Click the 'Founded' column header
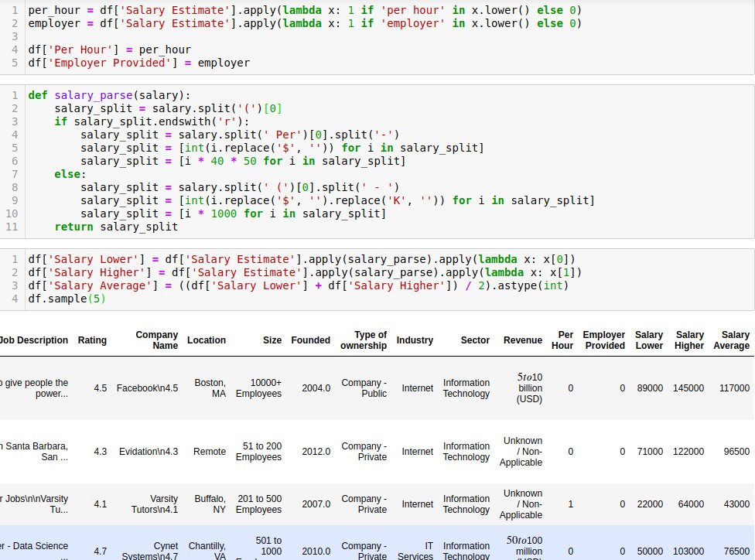This screenshot has height=560, width=755. click(310, 340)
